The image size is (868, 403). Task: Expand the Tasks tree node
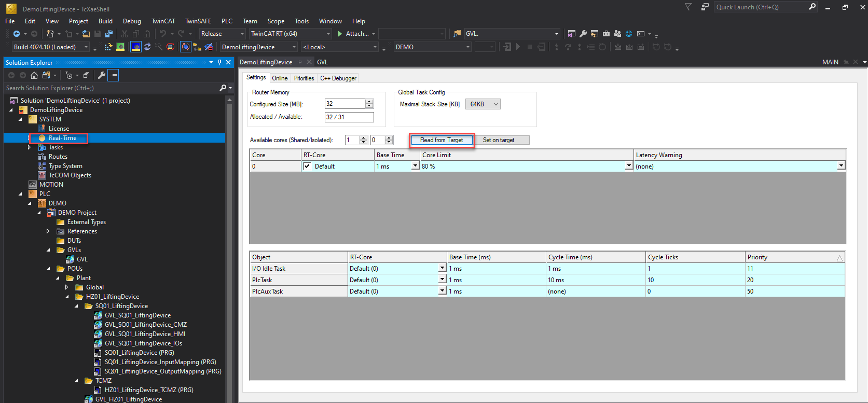tap(30, 147)
